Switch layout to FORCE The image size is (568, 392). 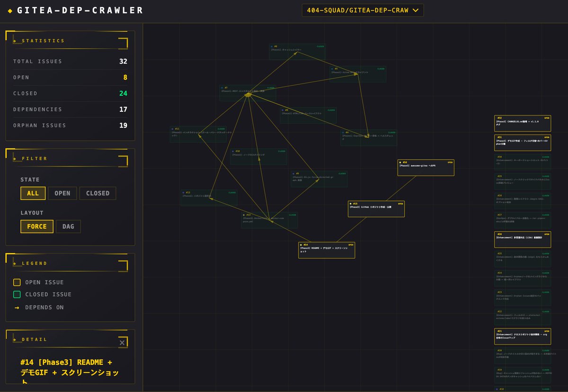pyautogui.click(x=37, y=226)
